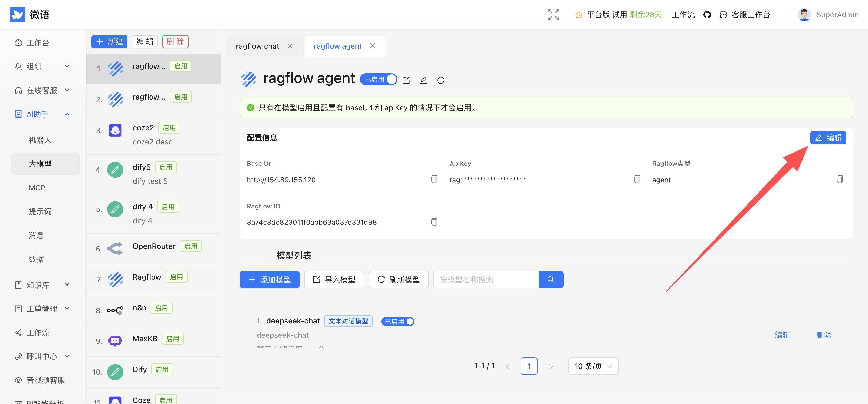Click the 编辑 link for deepseek-chat

point(782,335)
